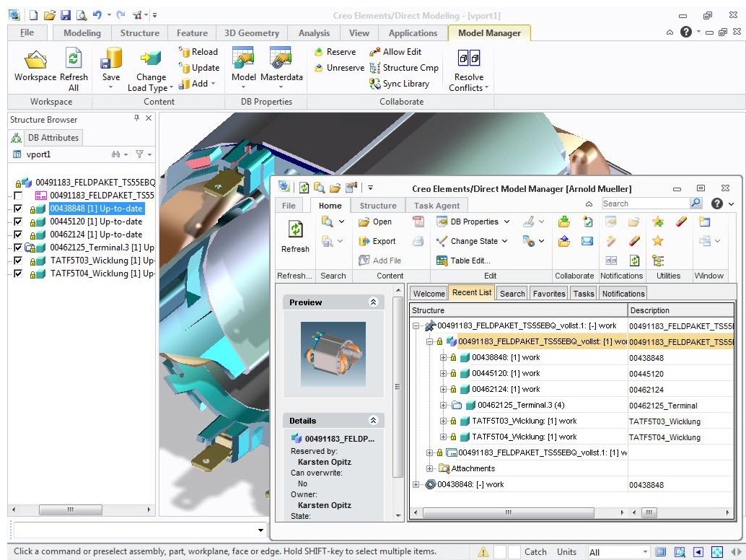The image size is (746, 560).
Task: Open the Change State dropdown
Action: (x=505, y=241)
